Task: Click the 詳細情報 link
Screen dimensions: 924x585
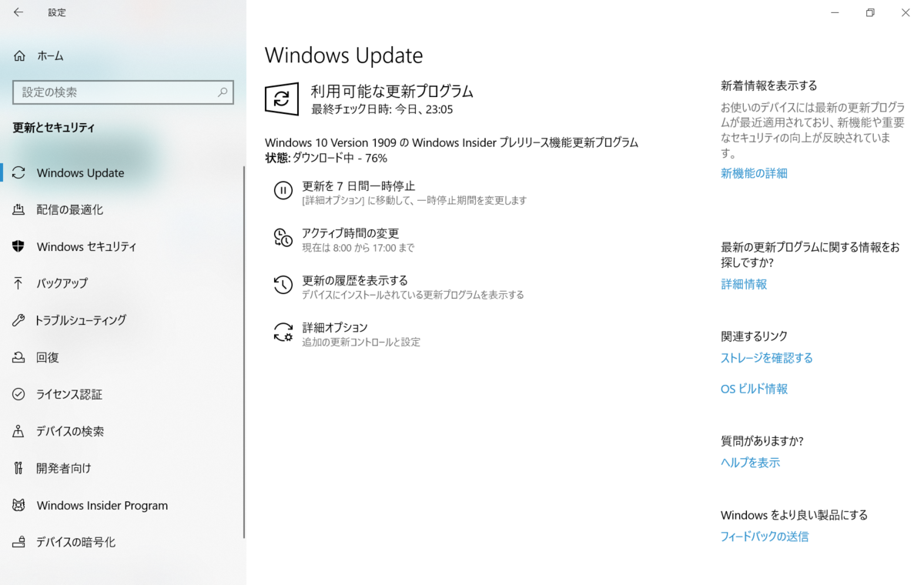Action: tap(744, 284)
